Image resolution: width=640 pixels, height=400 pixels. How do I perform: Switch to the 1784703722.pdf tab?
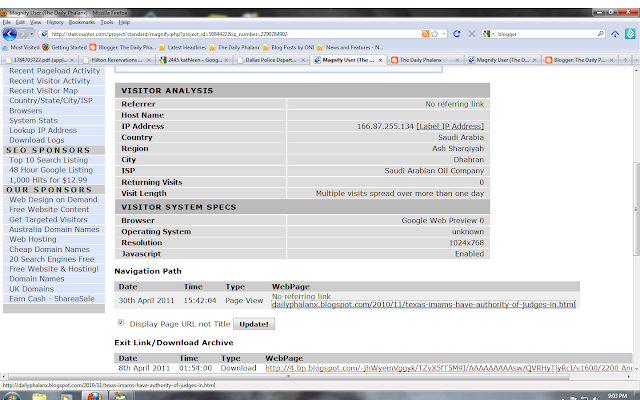pyautogui.click(x=39, y=60)
